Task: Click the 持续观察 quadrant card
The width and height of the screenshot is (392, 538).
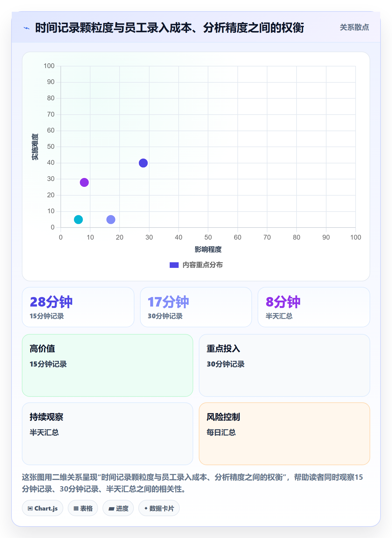Action: tap(108, 434)
